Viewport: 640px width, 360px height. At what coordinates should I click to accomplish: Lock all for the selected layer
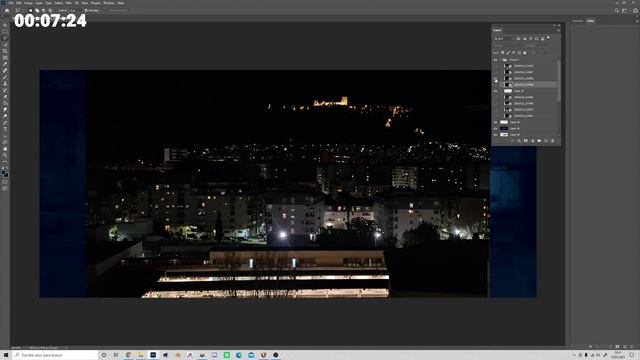(524, 53)
